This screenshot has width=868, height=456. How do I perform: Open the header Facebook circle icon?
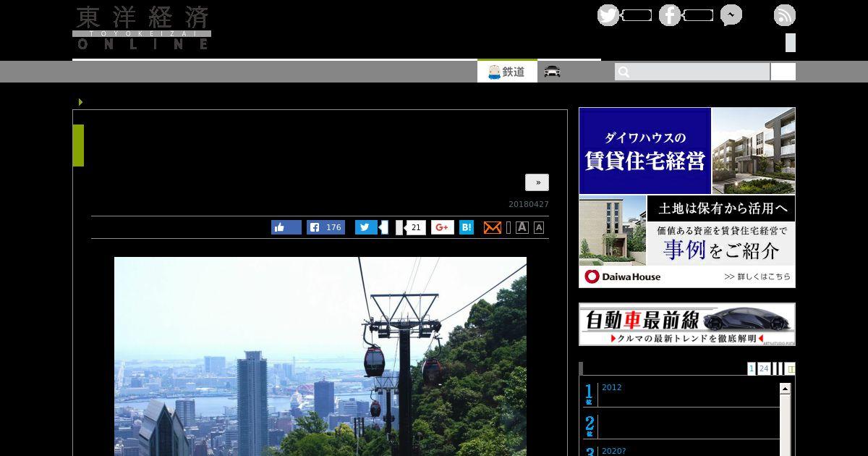(x=670, y=15)
